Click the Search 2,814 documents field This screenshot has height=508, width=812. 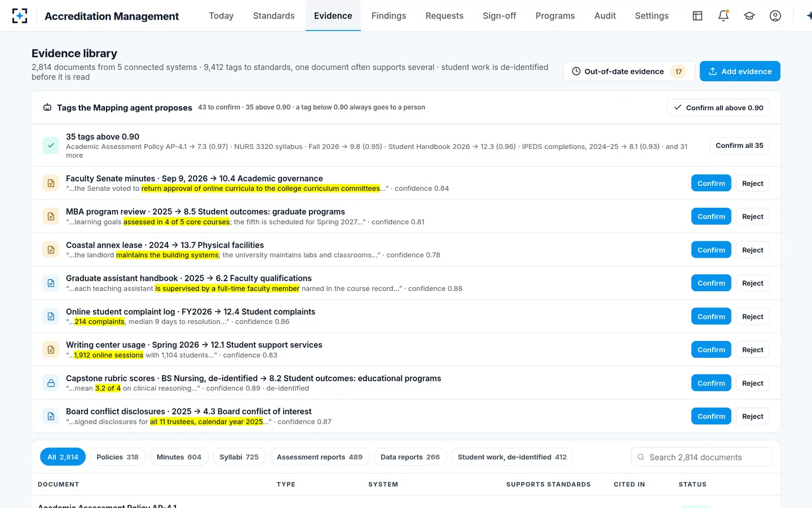(701, 457)
